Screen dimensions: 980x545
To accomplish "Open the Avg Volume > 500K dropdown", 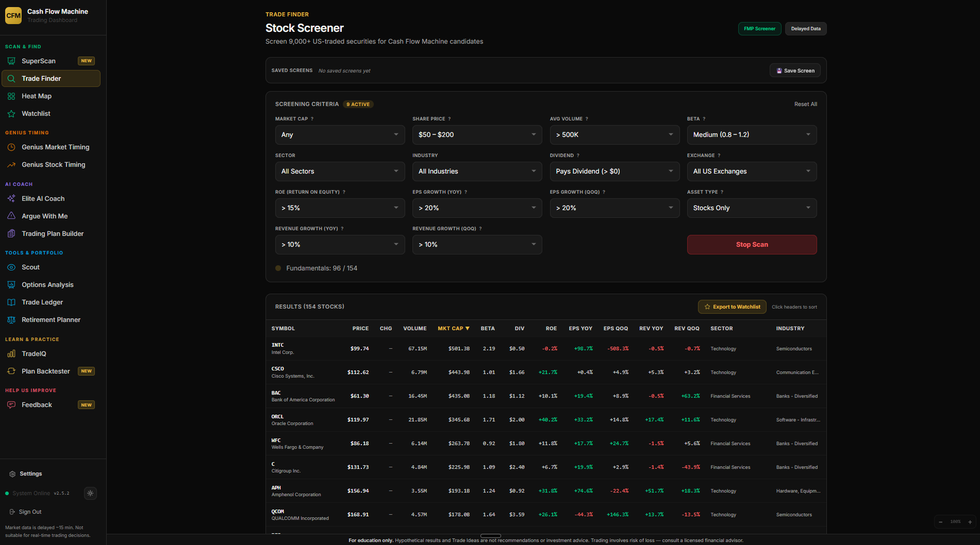I will (614, 135).
